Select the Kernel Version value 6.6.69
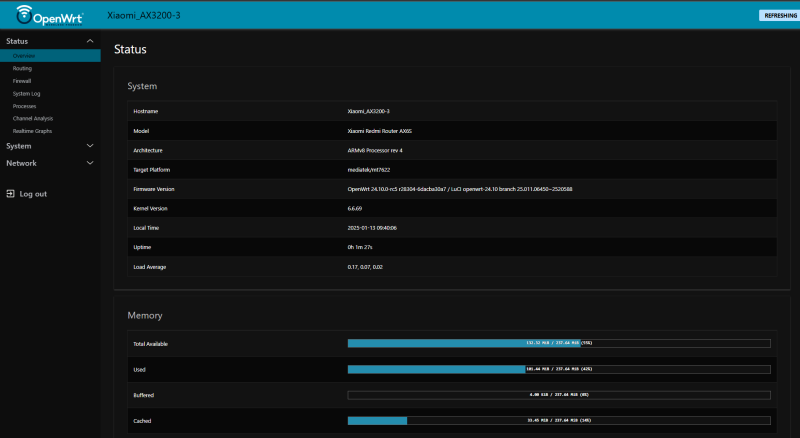 tap(355, 209)
